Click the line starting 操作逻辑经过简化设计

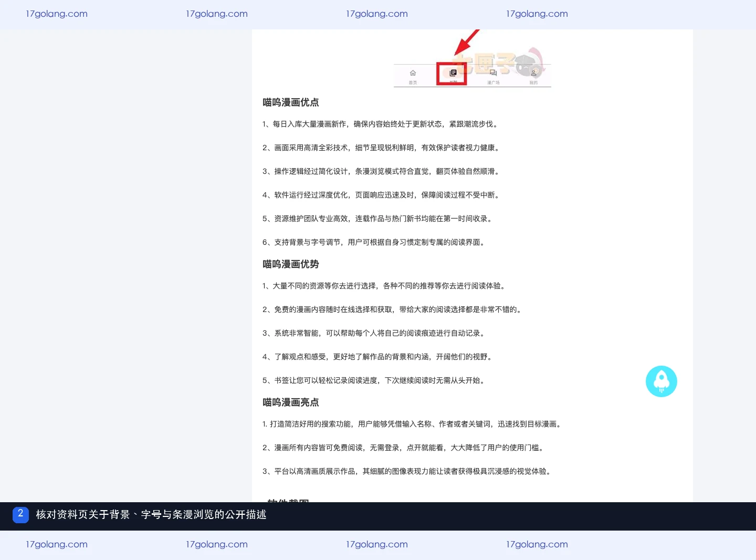pyautogui.click(x=382, y=171)
